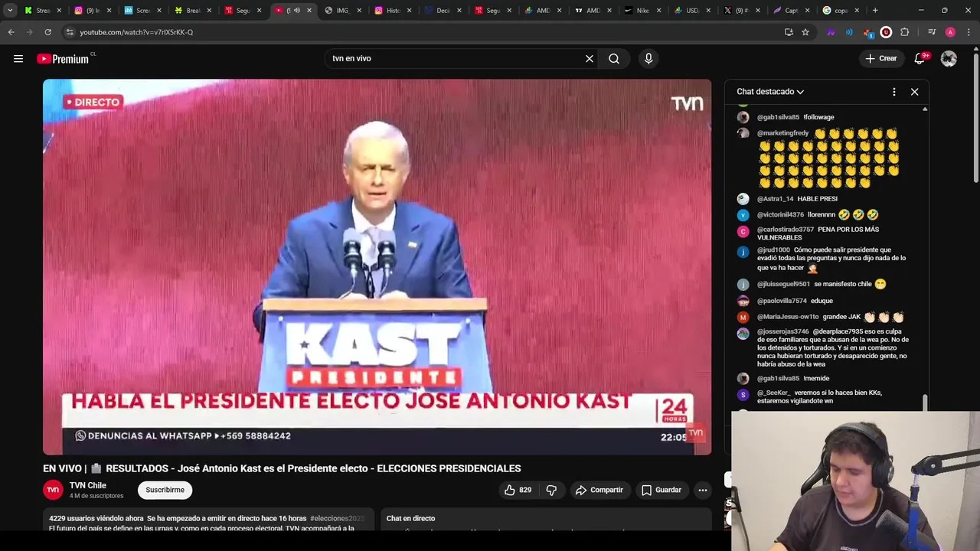This screenshot has width=980, height=551.
Task: Click '4229 usuarios viéndolo ahora' text
Action: 96,519
